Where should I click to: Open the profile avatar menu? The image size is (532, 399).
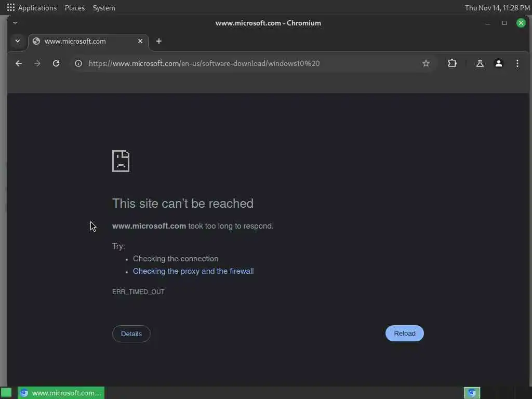(498, 63)
